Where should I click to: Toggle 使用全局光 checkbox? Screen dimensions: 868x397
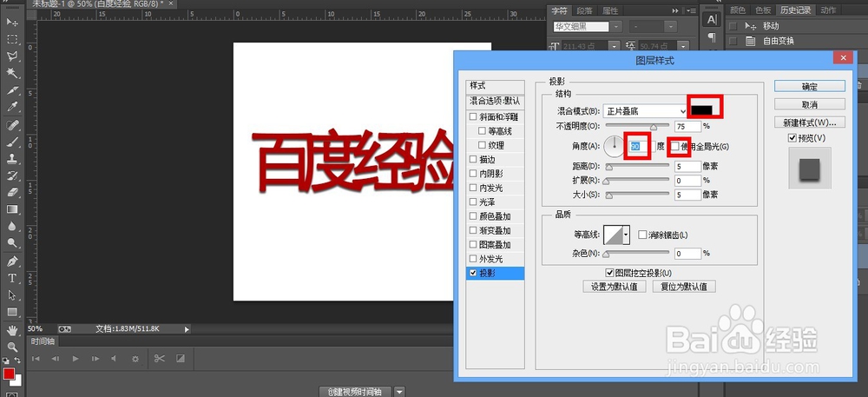point(675,146)
